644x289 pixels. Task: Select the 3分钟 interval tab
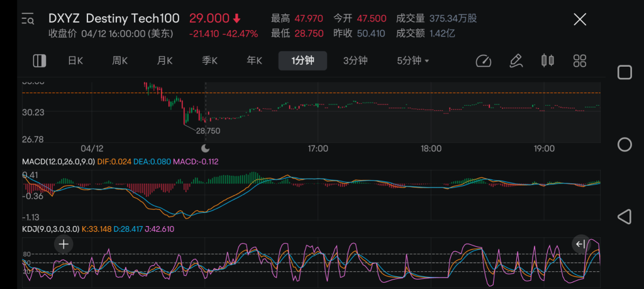[x=355, y=61]
